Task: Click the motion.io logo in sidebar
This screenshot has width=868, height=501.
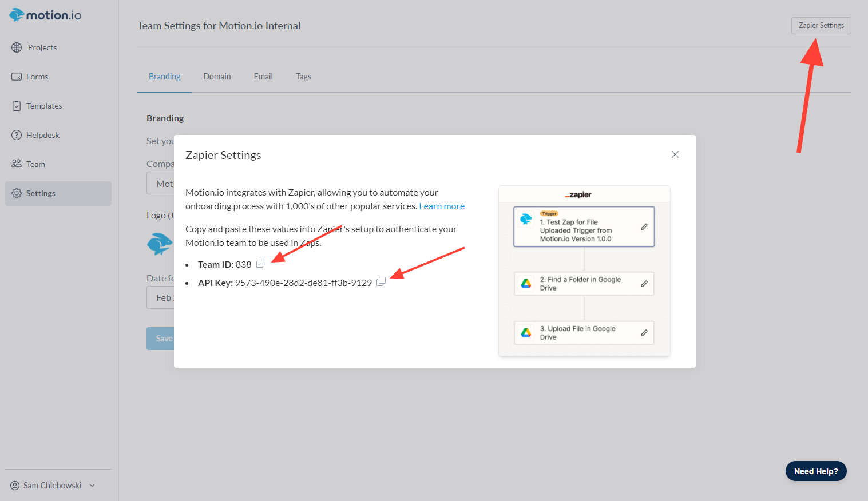Action: 46,15
